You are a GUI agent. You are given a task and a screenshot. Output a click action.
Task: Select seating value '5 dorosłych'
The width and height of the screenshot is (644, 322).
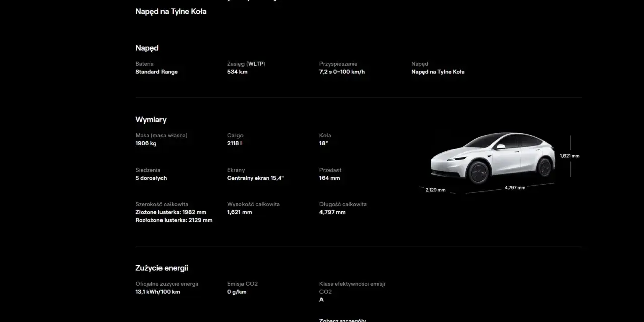click(151, 178)
